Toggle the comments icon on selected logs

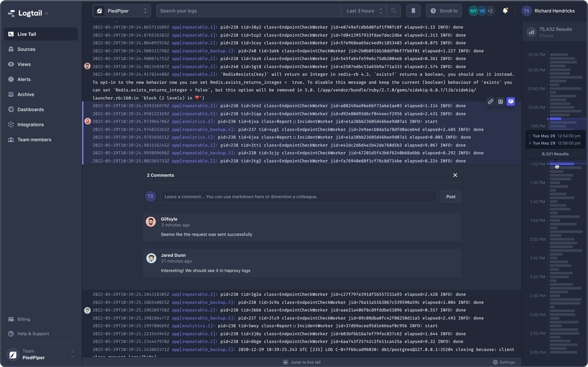pyautogui.click(x=511, y=102)
